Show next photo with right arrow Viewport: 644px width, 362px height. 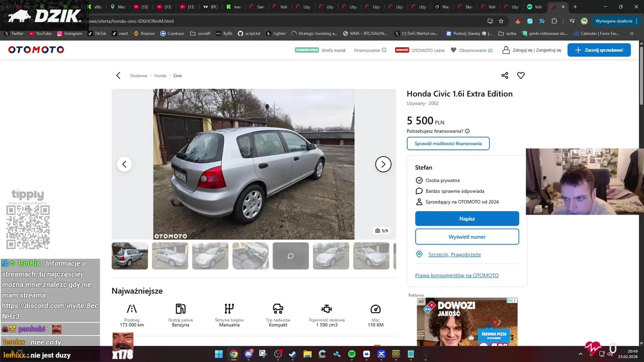coord(383,164)
